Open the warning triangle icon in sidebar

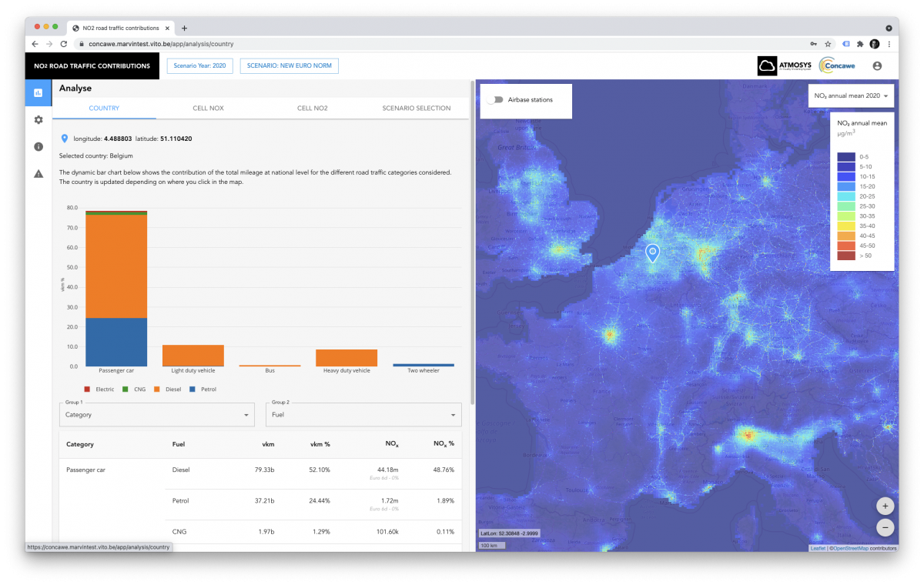click(38, 173)
